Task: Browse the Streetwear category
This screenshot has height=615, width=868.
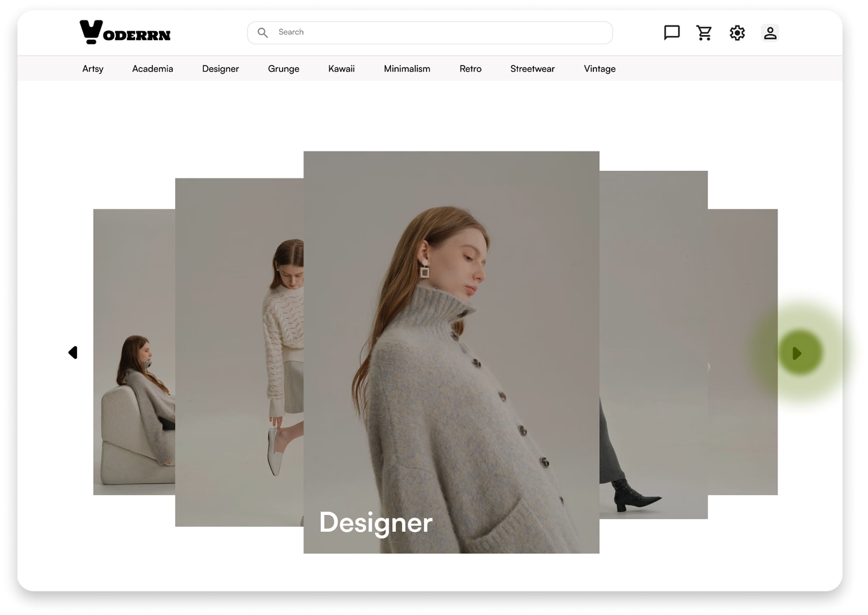Action: [532, 69]
